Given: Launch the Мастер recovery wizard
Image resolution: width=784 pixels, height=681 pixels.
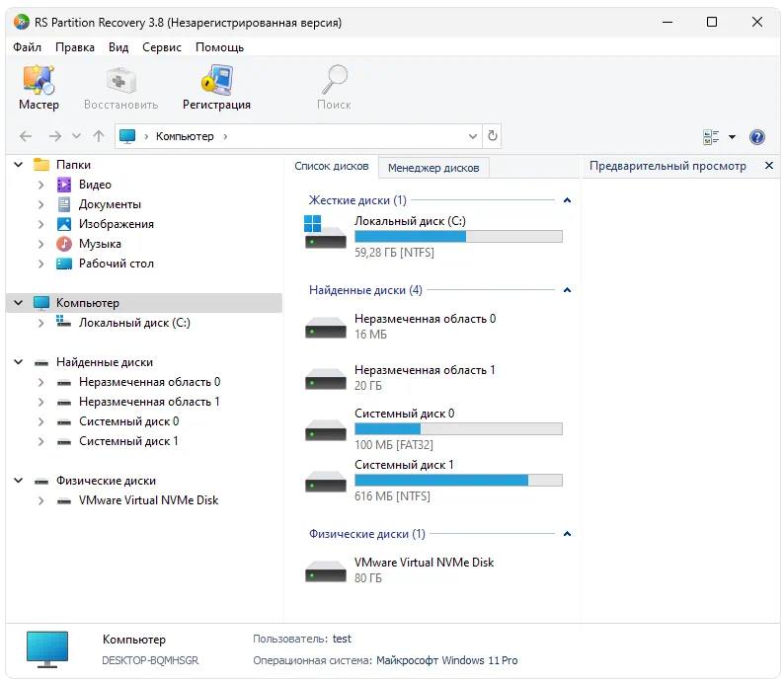Looking at the screenshot, I should [x=39, y=87].
